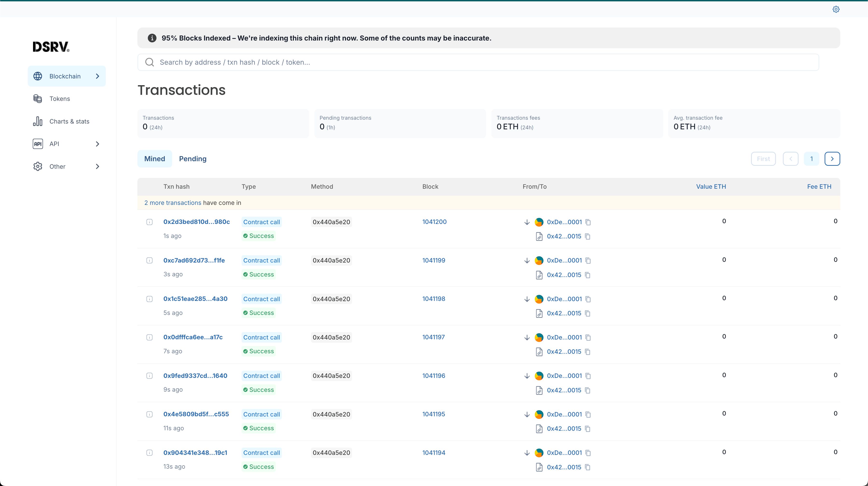Copy 0x42...0015 address in block 1041194 row
Image resolution: width=868 pixels, height=486 pixels.
tap(588, 467)
